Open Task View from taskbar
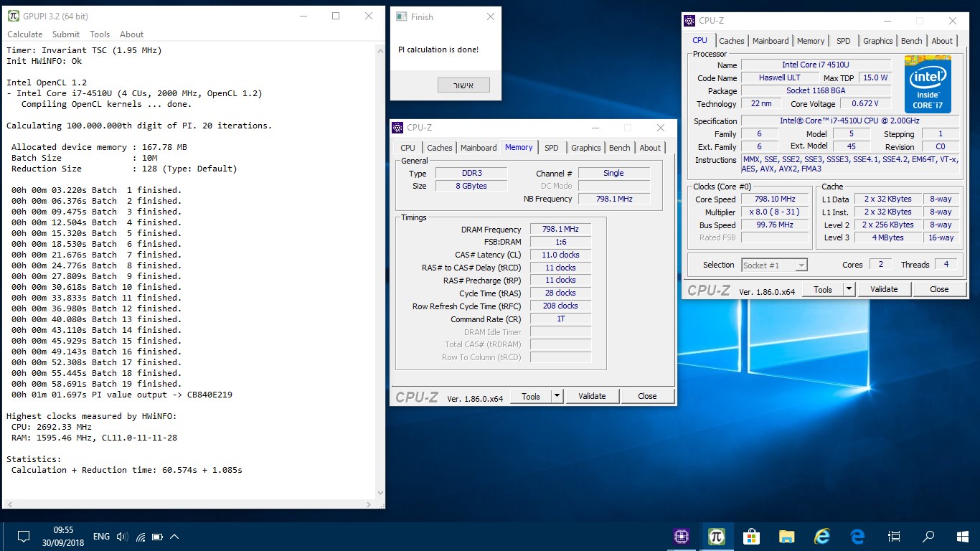Screen dimensions: 980x551 click(894, 536)
